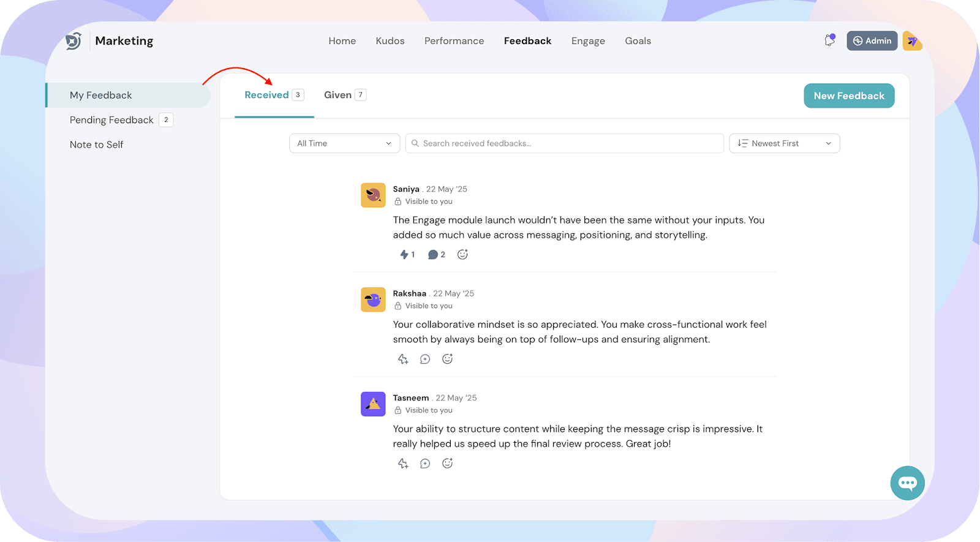Open the Newest First sort dropdown
Screen dimensions: 980x542
(784, 143)
